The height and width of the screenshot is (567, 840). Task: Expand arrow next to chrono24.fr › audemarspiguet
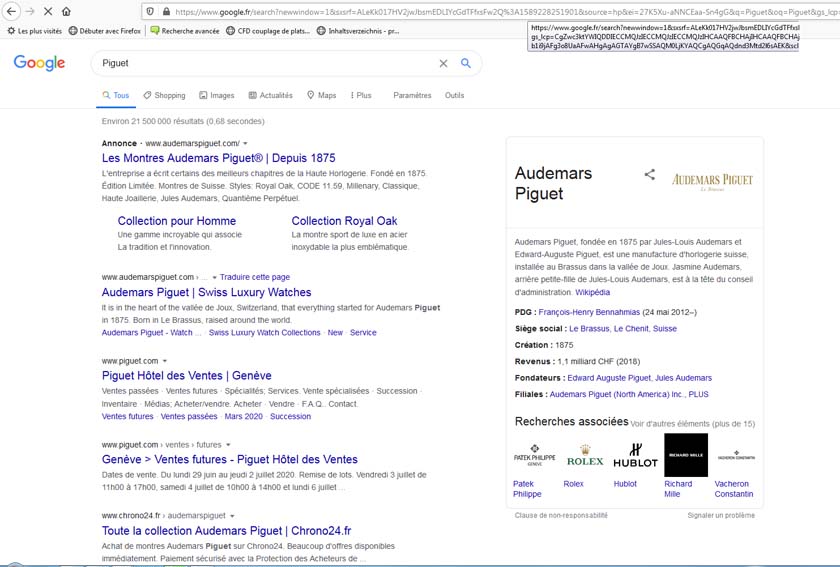[232, 516]
